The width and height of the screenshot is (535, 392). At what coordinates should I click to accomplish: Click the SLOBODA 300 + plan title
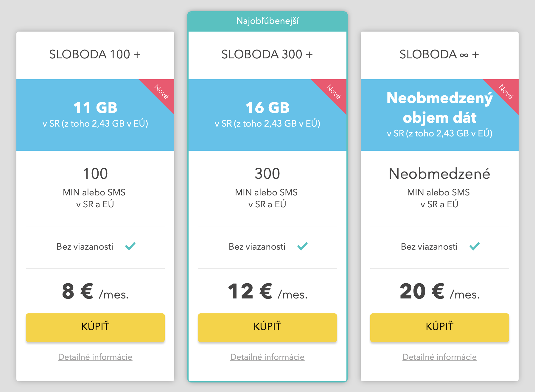click(267, 55)
